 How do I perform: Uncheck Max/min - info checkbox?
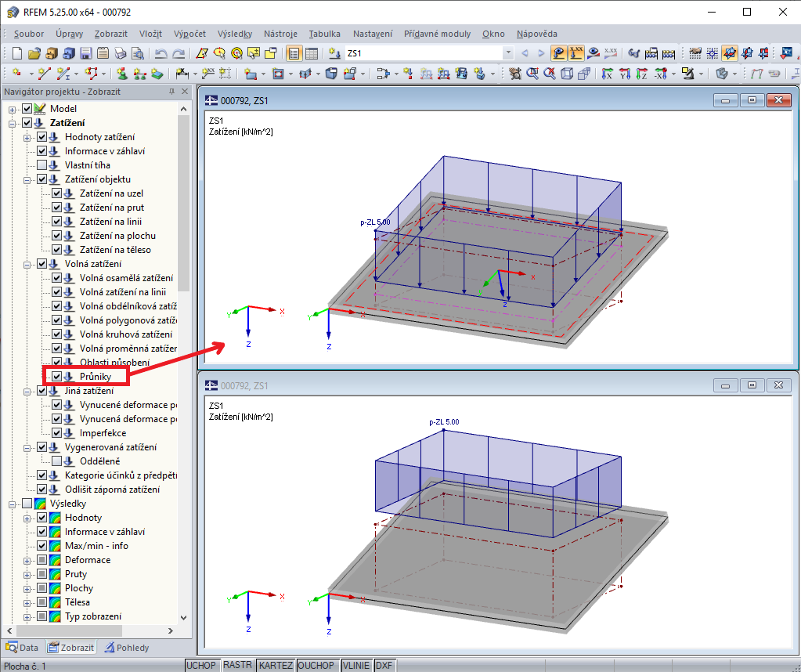(41, 546)
